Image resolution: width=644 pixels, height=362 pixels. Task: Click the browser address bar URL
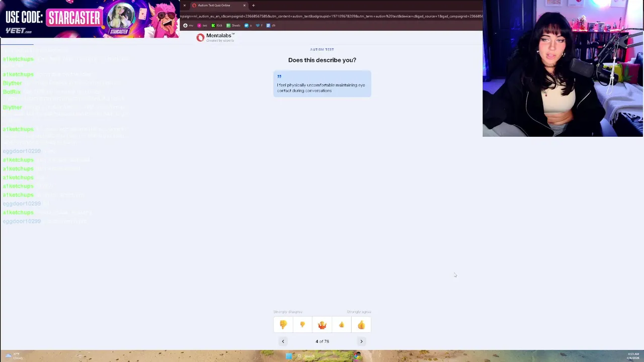tap(331, 16)
